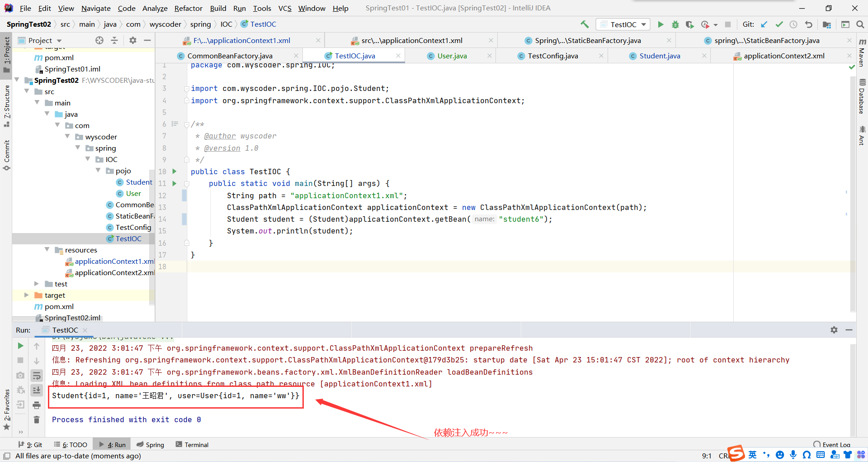Click the caret position 9:1 in status bar
868x462 pixels.
pos(707,456)
